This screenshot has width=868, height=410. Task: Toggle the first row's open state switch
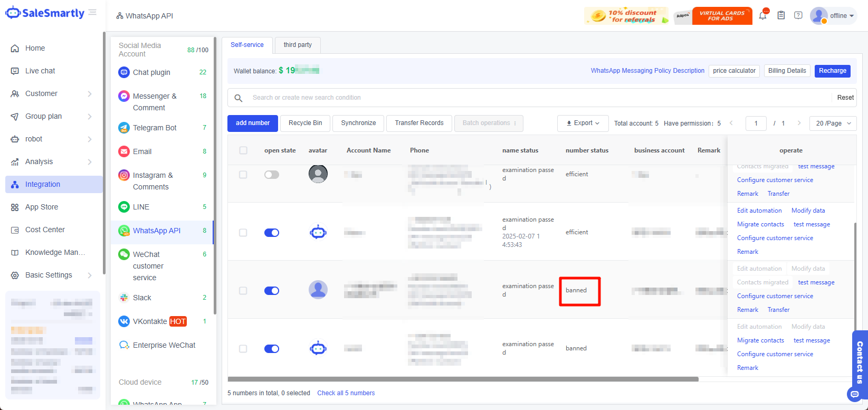[272, 175]
